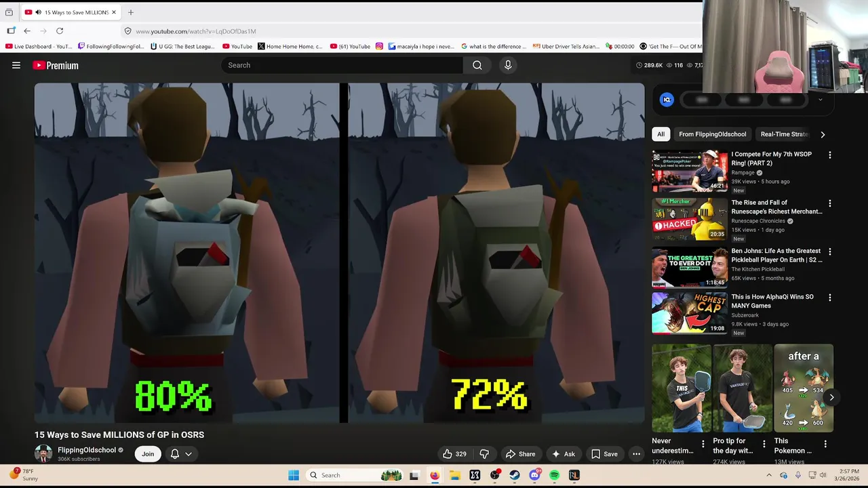The width and height of the screenshot is (868, 488).
Task: Dislike the video with thumbs-down
Action: tap(484, 454)
